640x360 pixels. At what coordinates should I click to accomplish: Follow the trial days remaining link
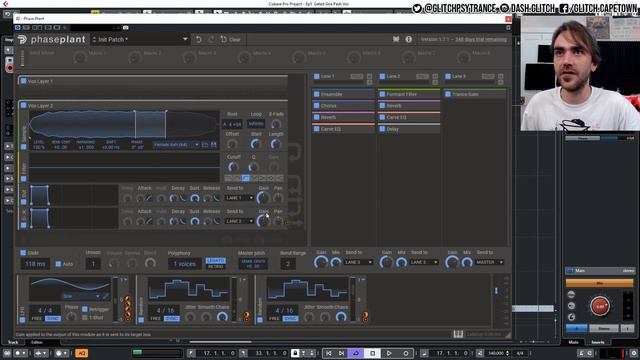tap(481, 40)
